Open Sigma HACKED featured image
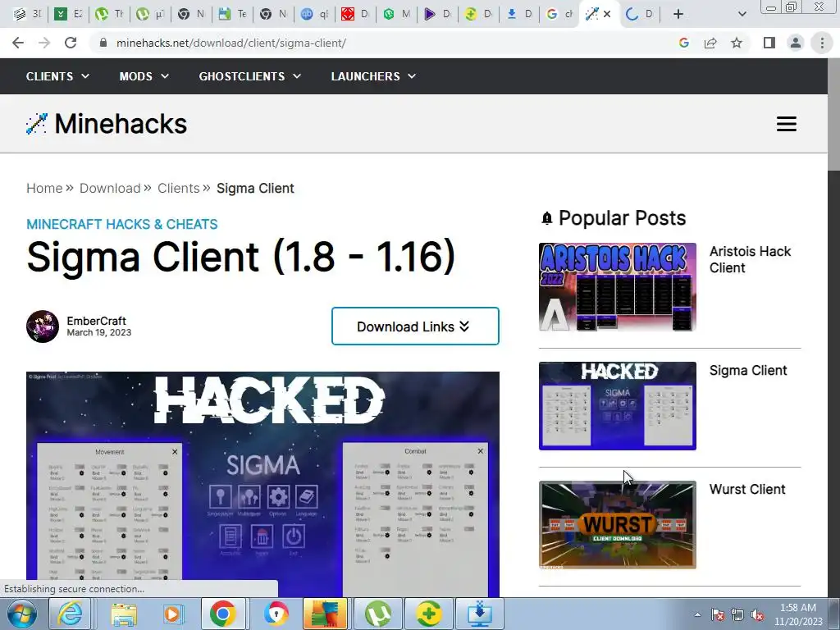The height and width of the screenshot is (630, 840). [x=262, y=484]
